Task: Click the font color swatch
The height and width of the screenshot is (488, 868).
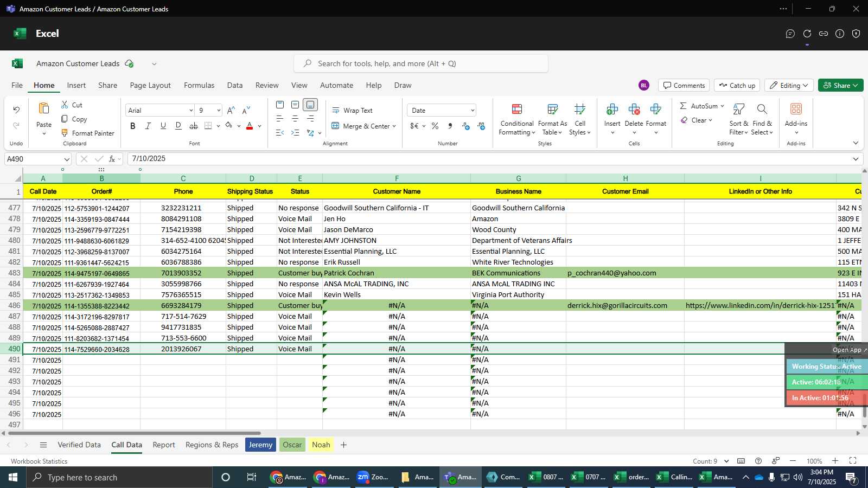Action: [x=250, y=126]
